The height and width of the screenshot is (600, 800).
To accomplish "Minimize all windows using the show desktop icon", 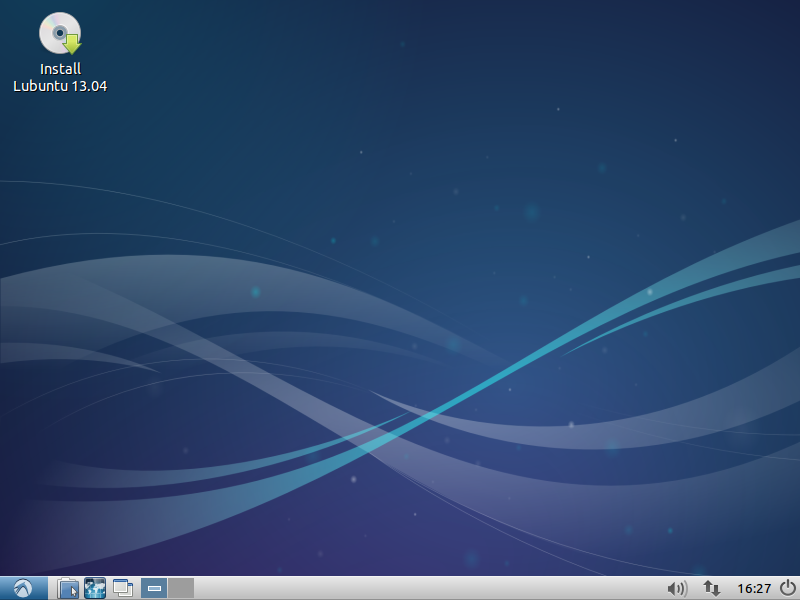I will (123, 589).
